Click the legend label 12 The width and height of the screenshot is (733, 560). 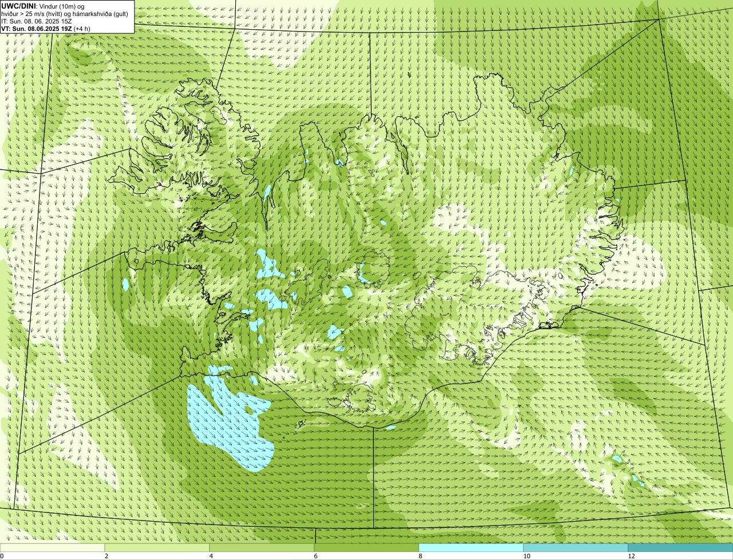631,556
